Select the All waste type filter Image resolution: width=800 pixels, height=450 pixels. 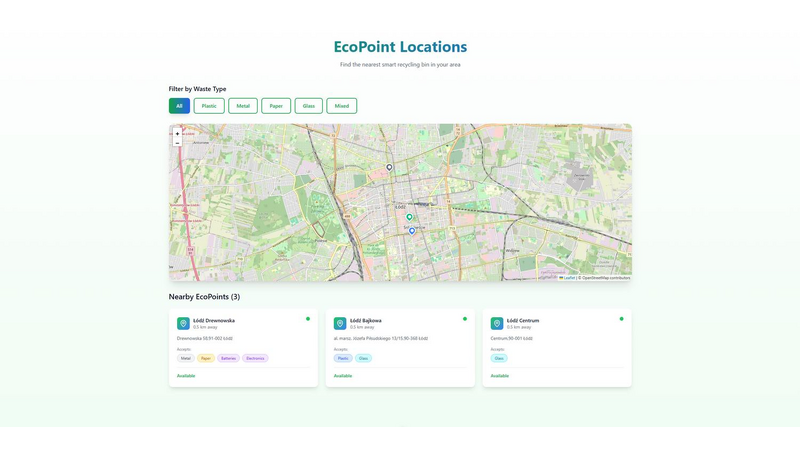coord(179,106)
